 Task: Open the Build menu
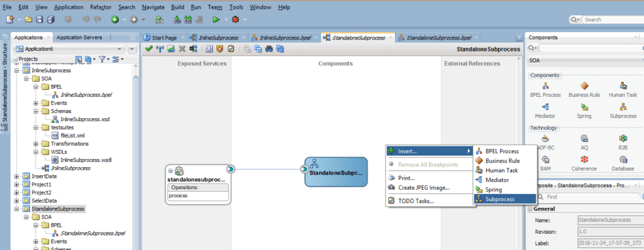tap(178, 8)
